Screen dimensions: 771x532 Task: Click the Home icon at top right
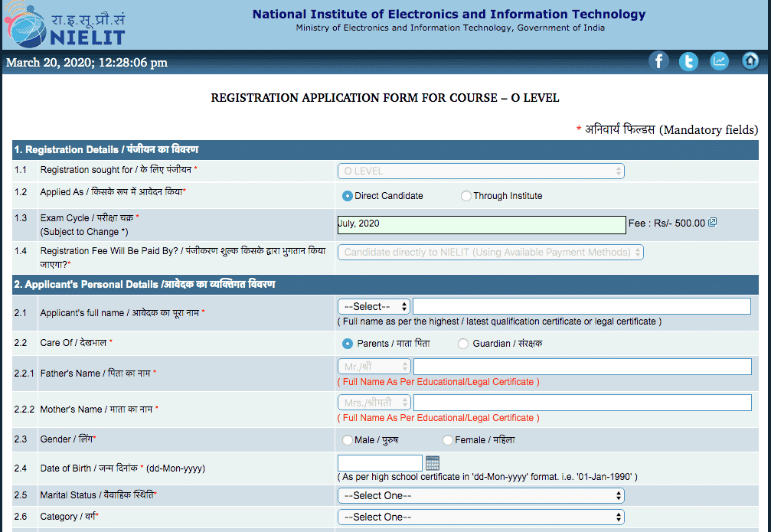(x=749, y=61)
